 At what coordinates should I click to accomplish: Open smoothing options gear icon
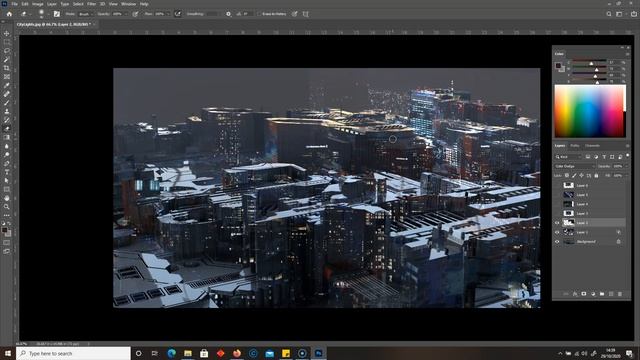[x=228, y=14]
